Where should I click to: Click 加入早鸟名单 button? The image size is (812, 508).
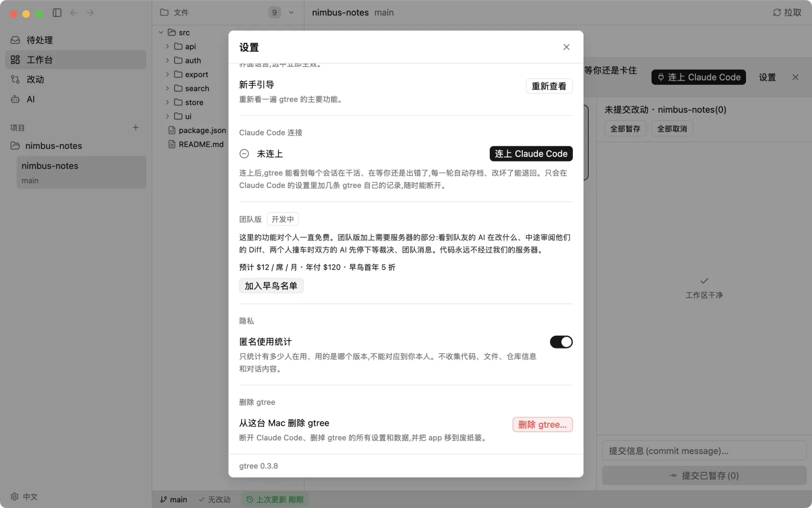pos(272,286)
